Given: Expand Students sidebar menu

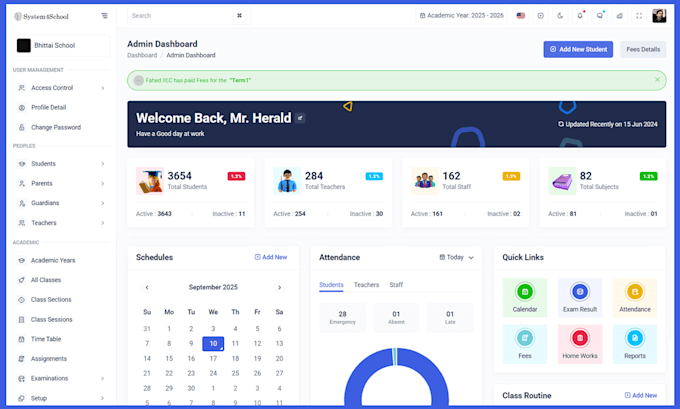Looking at the screenshot, I should tap(61, 164).
